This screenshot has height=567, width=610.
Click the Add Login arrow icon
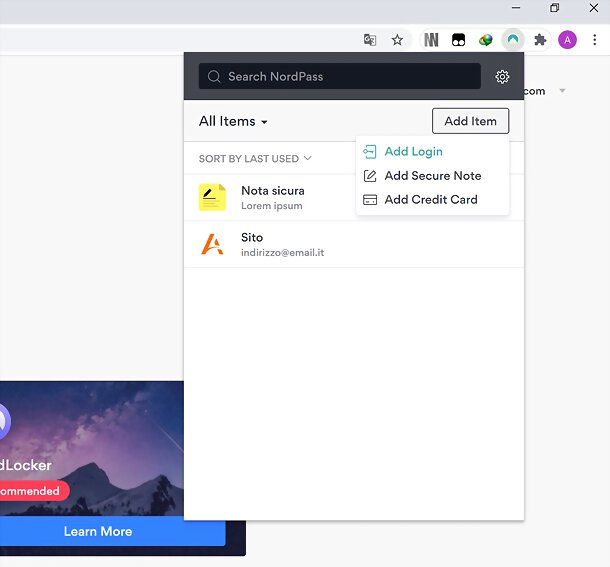pos(369,152)
